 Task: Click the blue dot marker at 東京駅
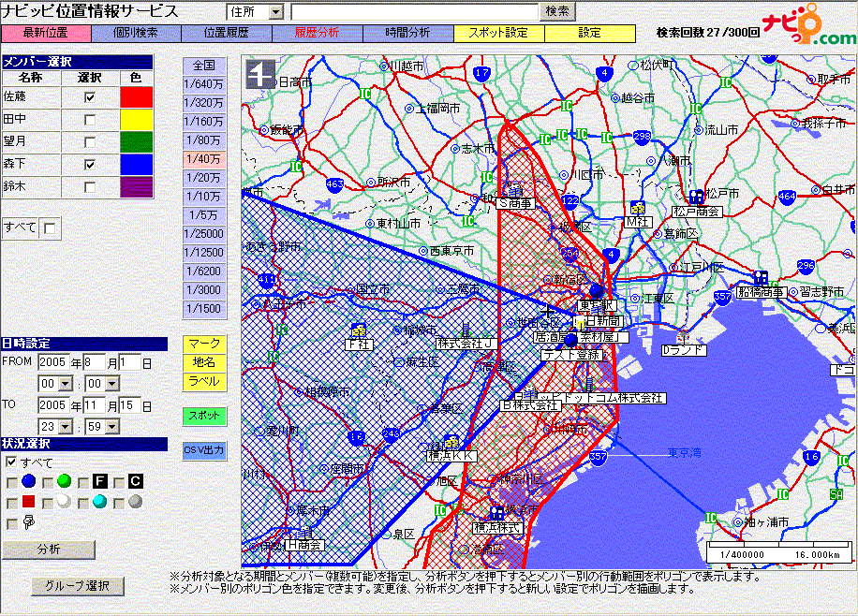[596, 290]
